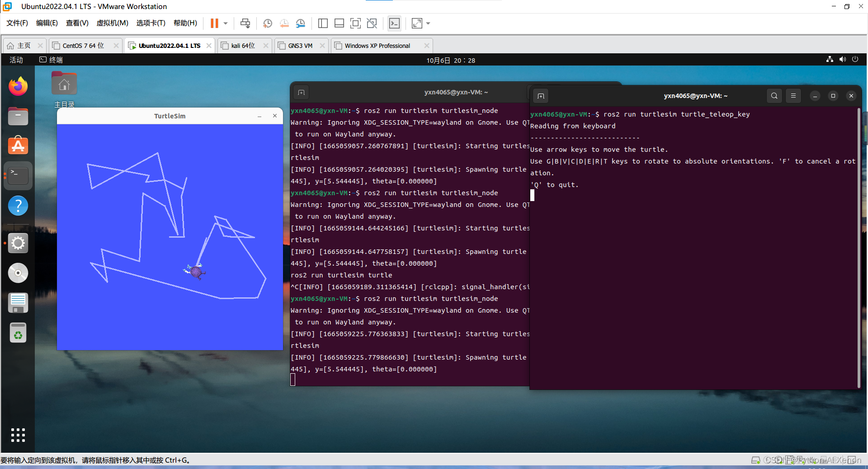Open the 虚拟机(M) menu
The image size is (868, 469).
pos(113,23)
